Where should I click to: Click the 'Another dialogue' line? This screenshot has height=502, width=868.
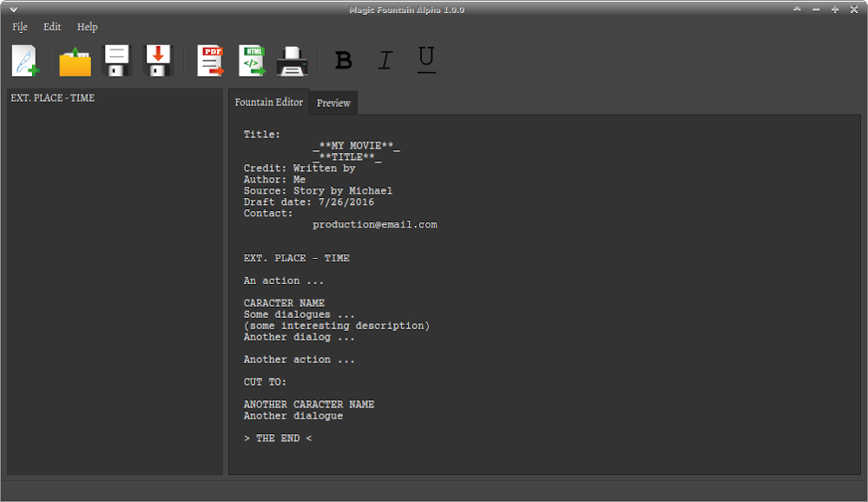[x=293, y=415]
